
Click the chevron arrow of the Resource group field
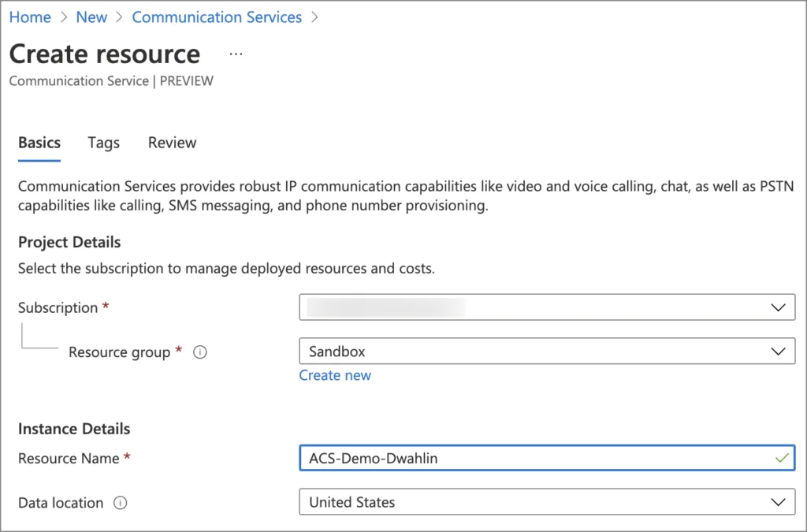(x=778, y=352)
